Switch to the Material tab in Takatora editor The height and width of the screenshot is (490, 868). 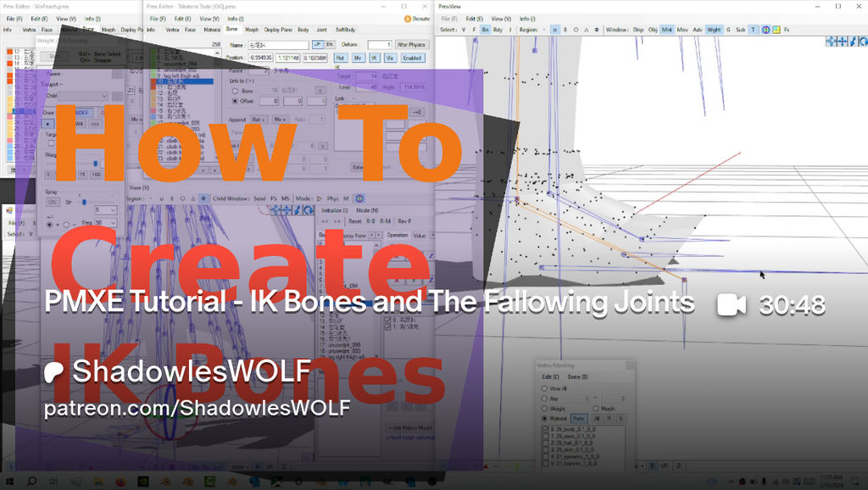coord(212,30)
